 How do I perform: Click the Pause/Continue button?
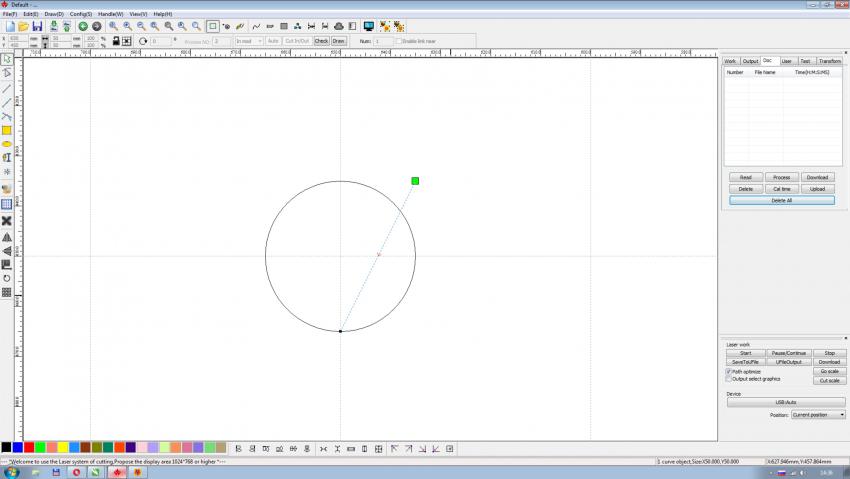point(788,353)
